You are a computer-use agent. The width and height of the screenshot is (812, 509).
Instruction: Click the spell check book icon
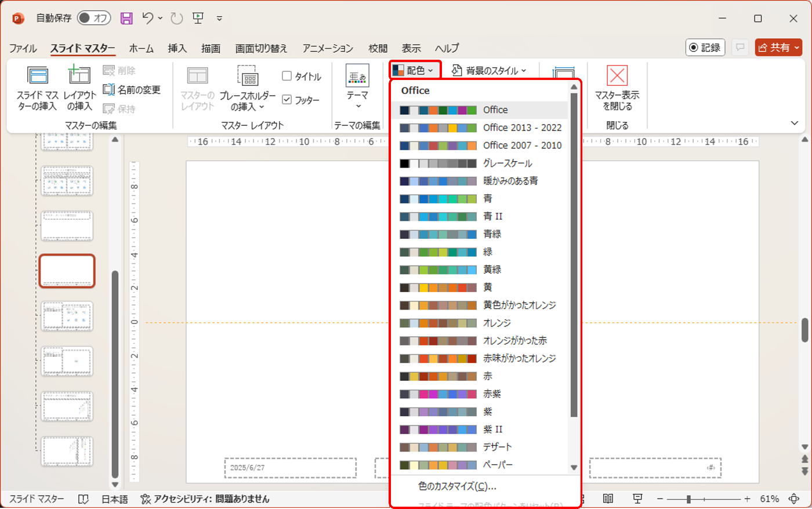84,499
